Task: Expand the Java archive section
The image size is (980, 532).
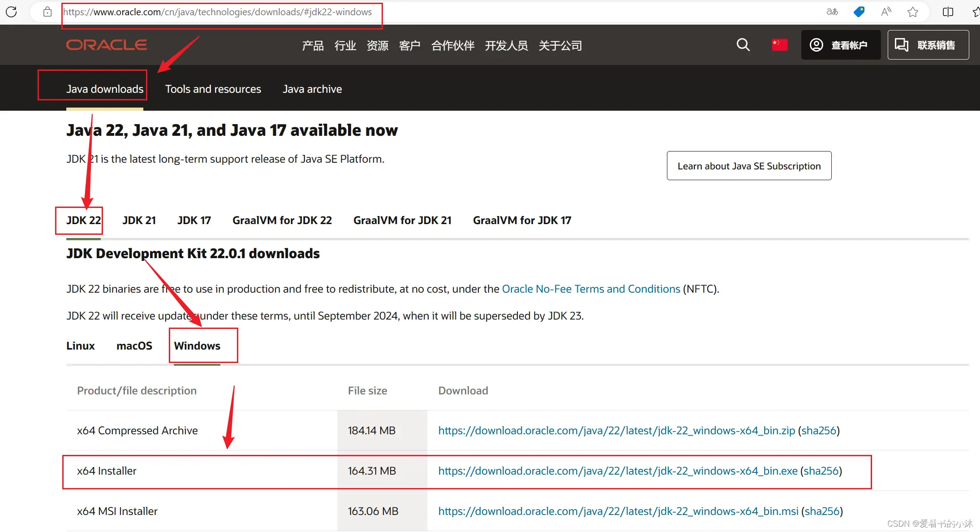Action: point(312,88)
